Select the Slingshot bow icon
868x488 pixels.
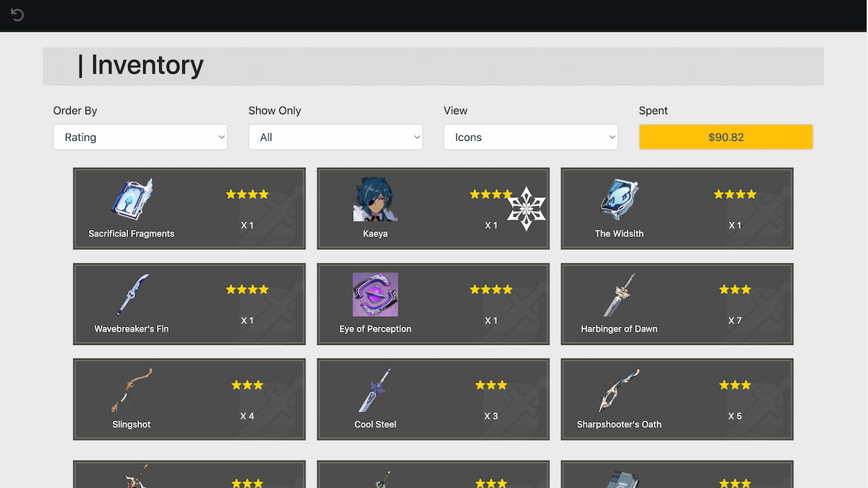pyautogui.click(x=132, y=390)
